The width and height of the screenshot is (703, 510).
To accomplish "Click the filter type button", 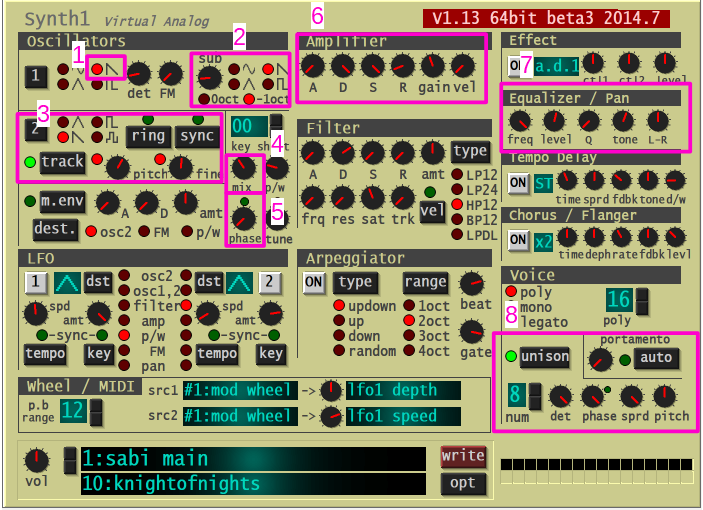I will pyautogui.click(x=470, y=151).
